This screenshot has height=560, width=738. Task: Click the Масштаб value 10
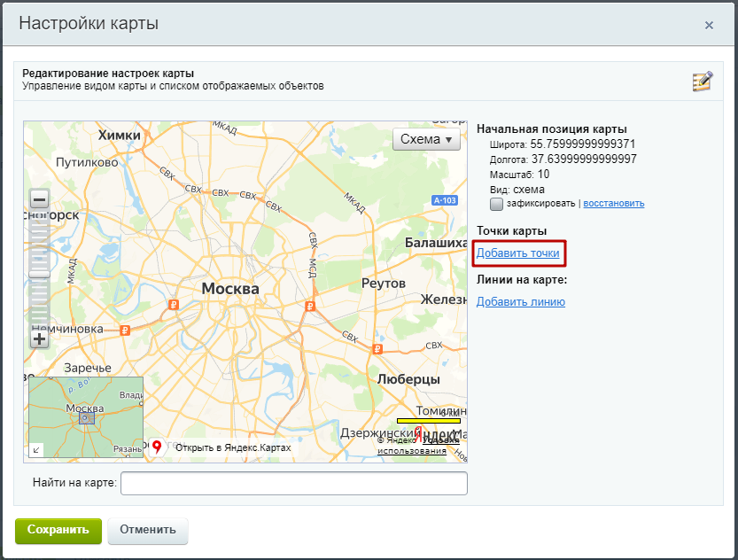tap(544, 175)
